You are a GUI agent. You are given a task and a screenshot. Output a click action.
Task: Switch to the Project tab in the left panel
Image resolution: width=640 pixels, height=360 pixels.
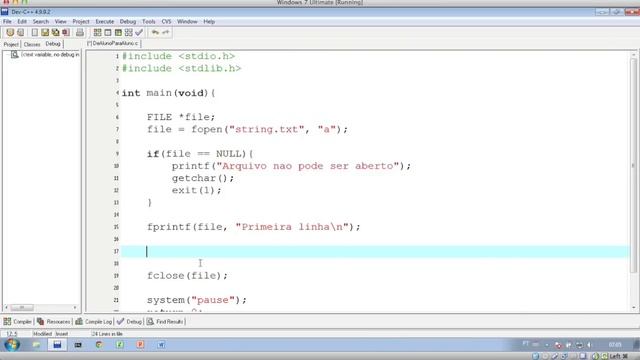point(11,44)
